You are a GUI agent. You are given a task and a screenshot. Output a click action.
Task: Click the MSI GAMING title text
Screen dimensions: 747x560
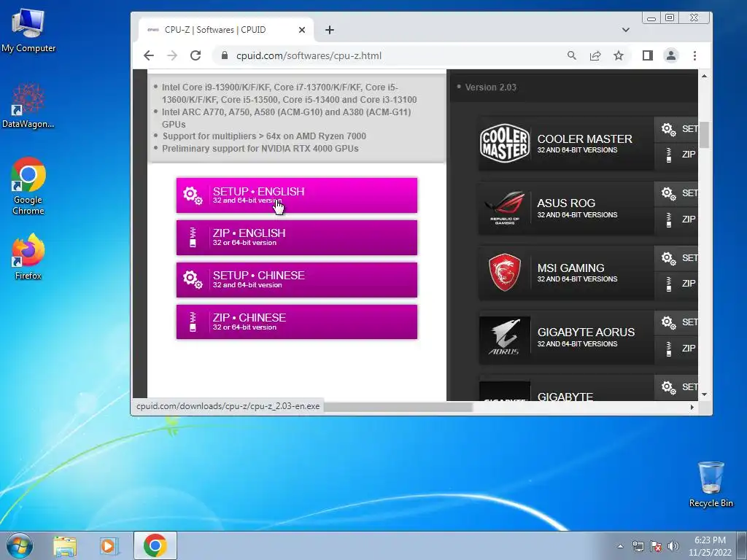pos(570,268)
